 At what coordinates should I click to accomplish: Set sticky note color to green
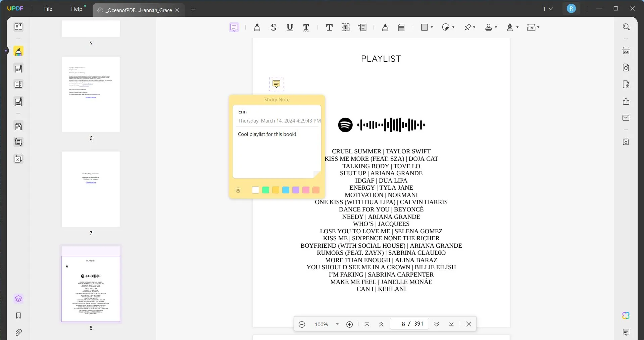tap(265, 190)
